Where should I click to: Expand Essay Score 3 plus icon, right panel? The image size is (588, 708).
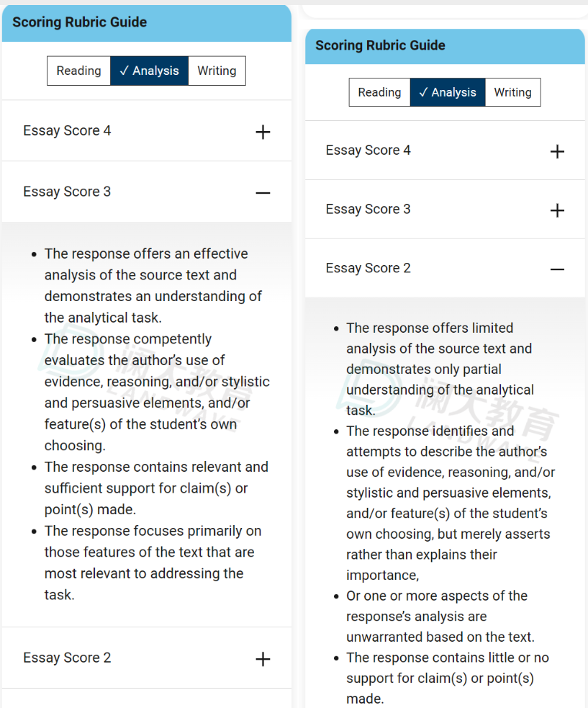[557, 210]
